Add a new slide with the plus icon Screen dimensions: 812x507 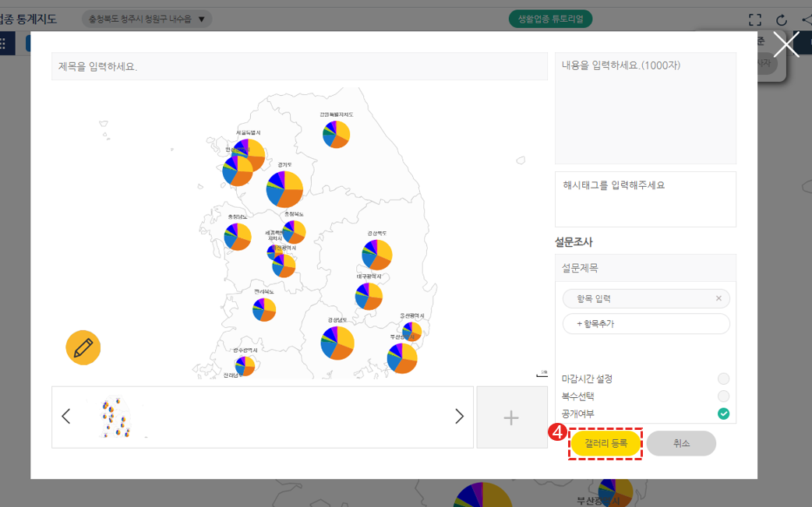(511, 417)
